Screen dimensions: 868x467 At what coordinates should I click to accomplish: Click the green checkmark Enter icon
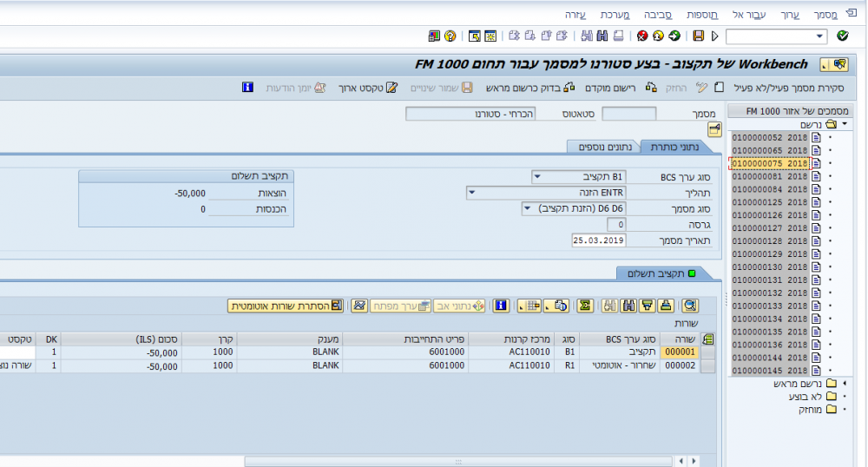pos(843,36)
